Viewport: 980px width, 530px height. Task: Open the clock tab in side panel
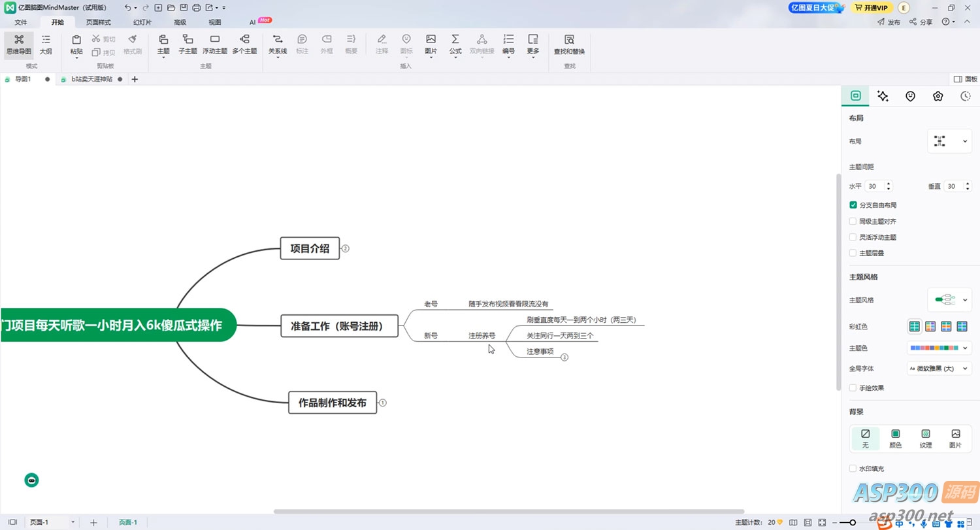point(966,96)
